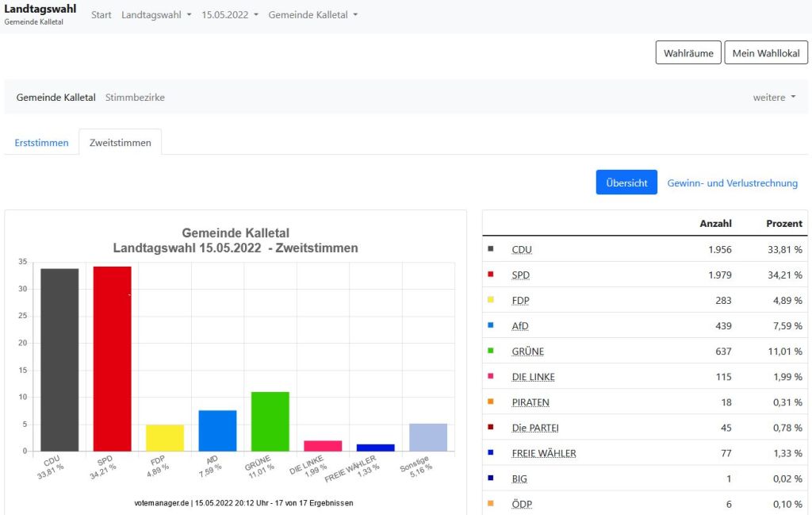Click the dark red Die PARTEI color marker
This screenshot has height=515, width=812.
tap(490, 427)
